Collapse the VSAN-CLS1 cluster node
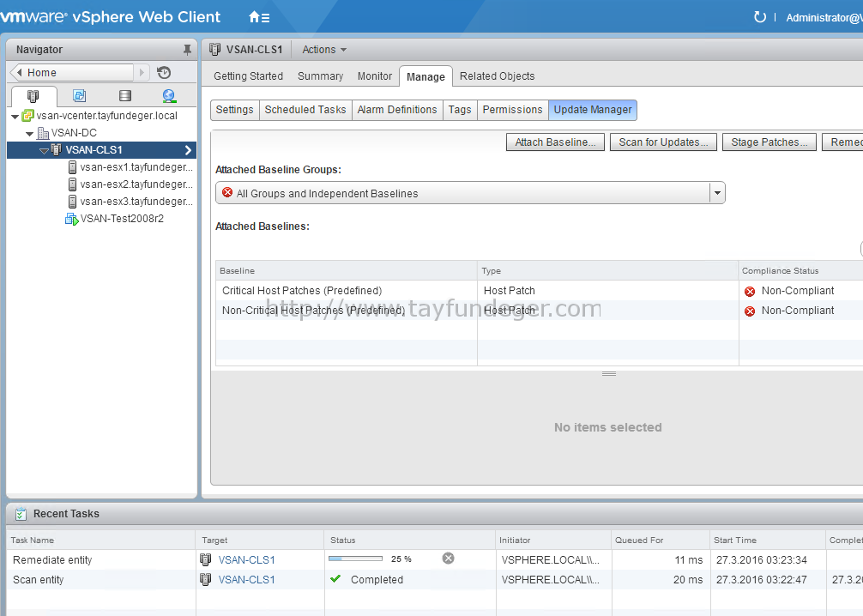 pyautogui.click(x=44, y=150)
